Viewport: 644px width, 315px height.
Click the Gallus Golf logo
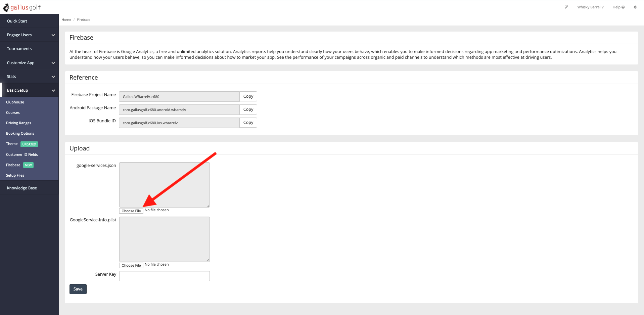[22, 7]
